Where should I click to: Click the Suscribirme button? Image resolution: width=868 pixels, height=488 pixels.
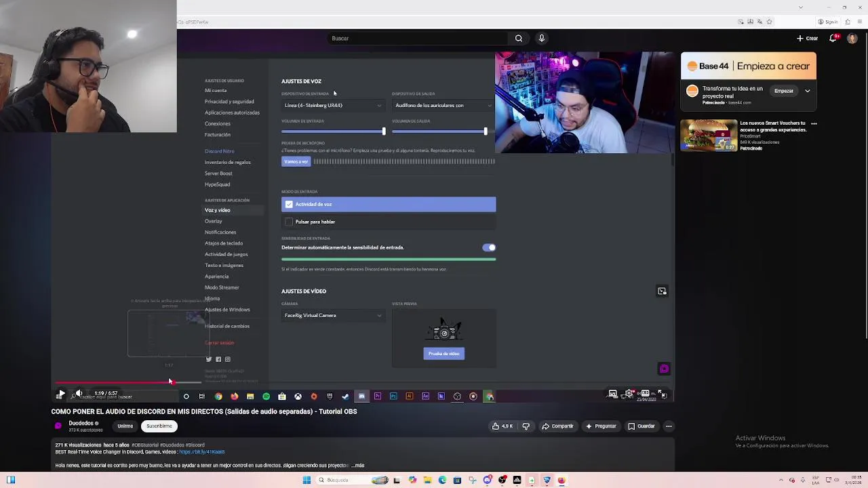click(x=159, y=426)
